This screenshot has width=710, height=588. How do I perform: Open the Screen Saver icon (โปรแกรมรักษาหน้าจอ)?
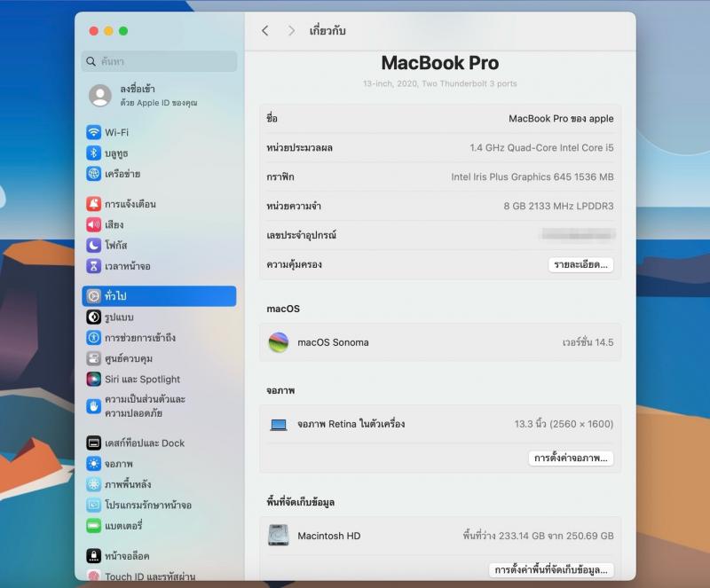click(94, 505)
